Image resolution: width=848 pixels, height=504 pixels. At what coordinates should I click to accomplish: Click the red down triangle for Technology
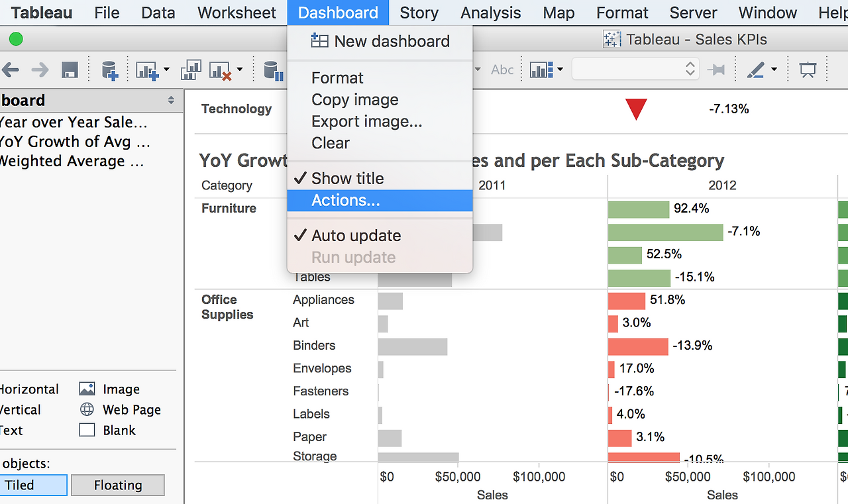point(636,109)
